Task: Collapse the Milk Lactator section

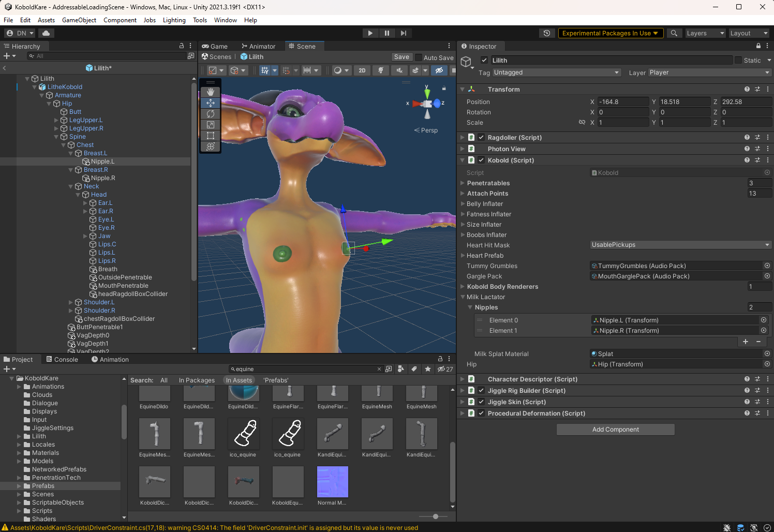Action: (x=463, y=297)
